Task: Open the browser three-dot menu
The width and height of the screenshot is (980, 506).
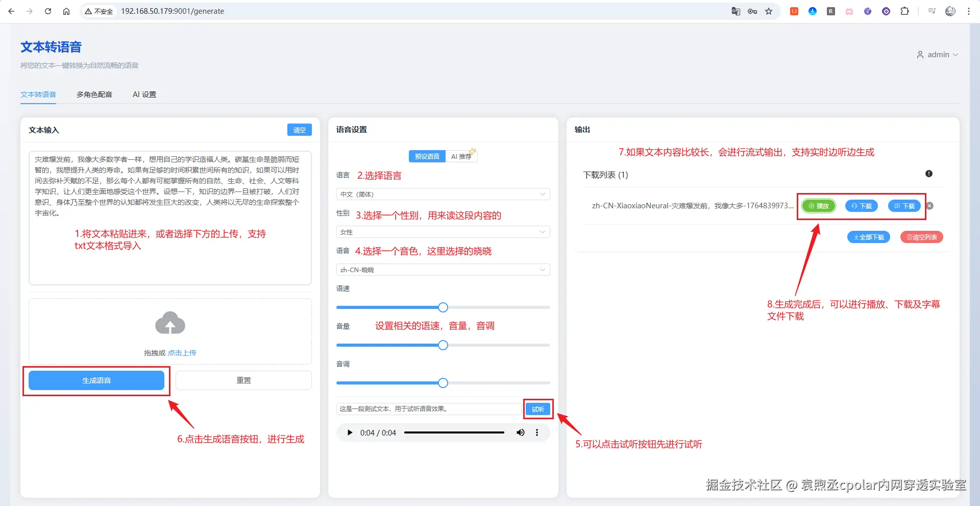Action: pyautogui.click(x=969, y=11)
